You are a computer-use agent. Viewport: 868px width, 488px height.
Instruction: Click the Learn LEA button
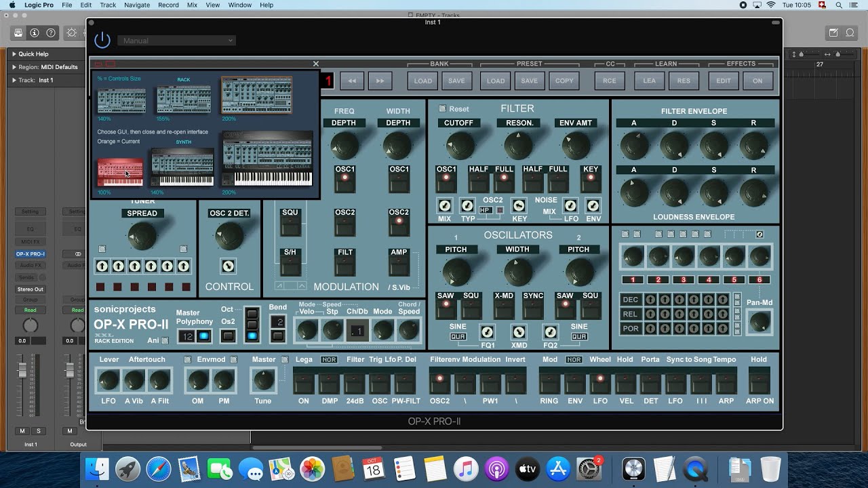[650, 81]
